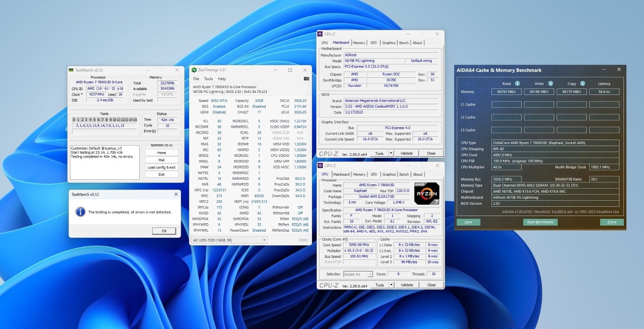This screenshot has height=329, width=644.
Task: Select Memory tab in lower CPU-Z window
Action: coord(359,175)
